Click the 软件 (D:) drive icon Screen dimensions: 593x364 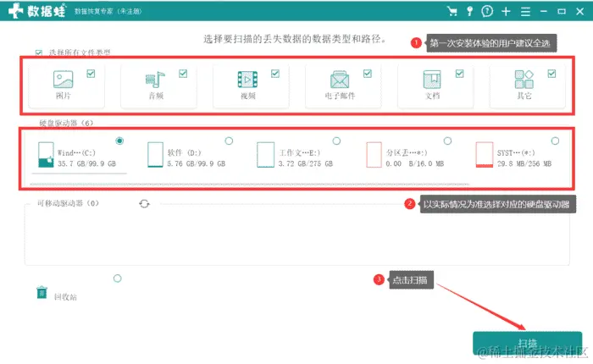155,155
